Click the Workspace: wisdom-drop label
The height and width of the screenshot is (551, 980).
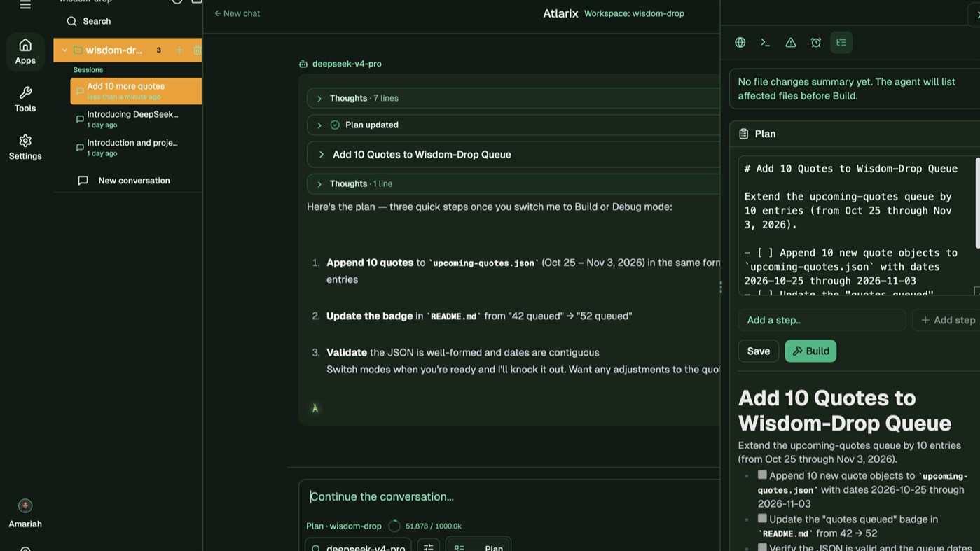(x=634, y=13)
